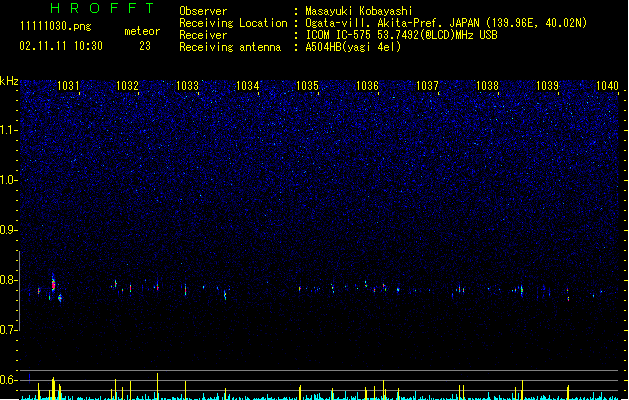Click the tallest yellow intensity spike after 1032
The image size is (629, 400).
point(157,386)
